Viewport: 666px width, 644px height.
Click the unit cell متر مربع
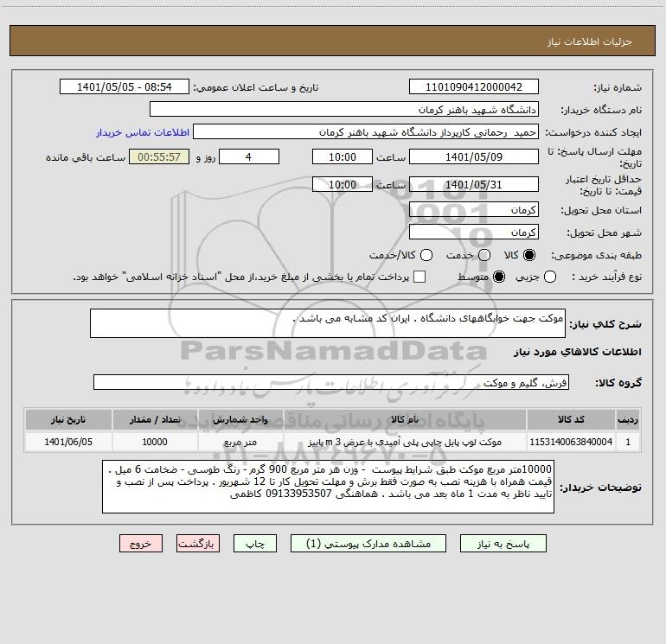click(x=240, y=442)
